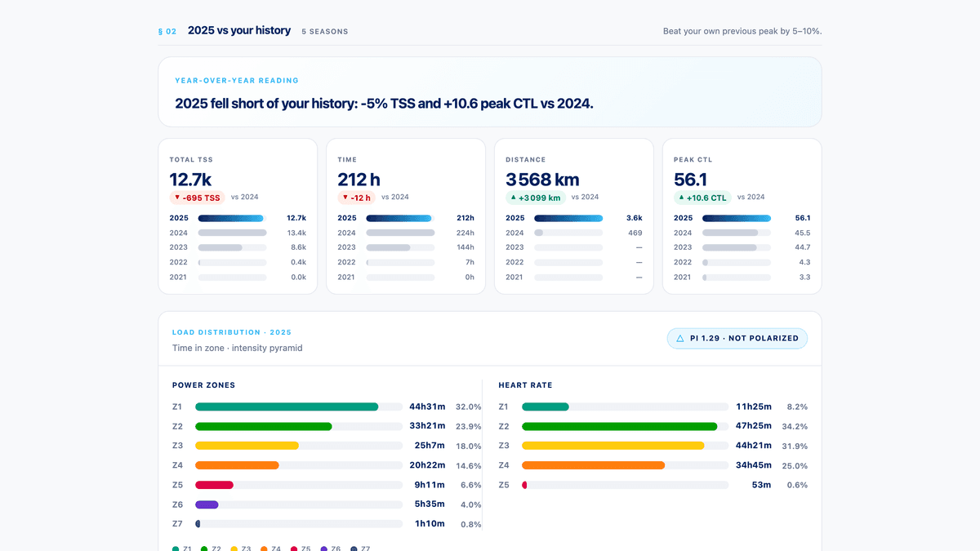Viewport: 980px width, 551px height.
Task: Click the 224h value in the Time card
Action: [x=465, y=233]
